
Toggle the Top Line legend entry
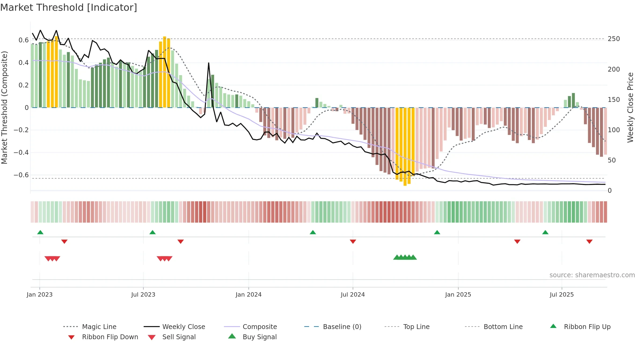click(407, 327)
